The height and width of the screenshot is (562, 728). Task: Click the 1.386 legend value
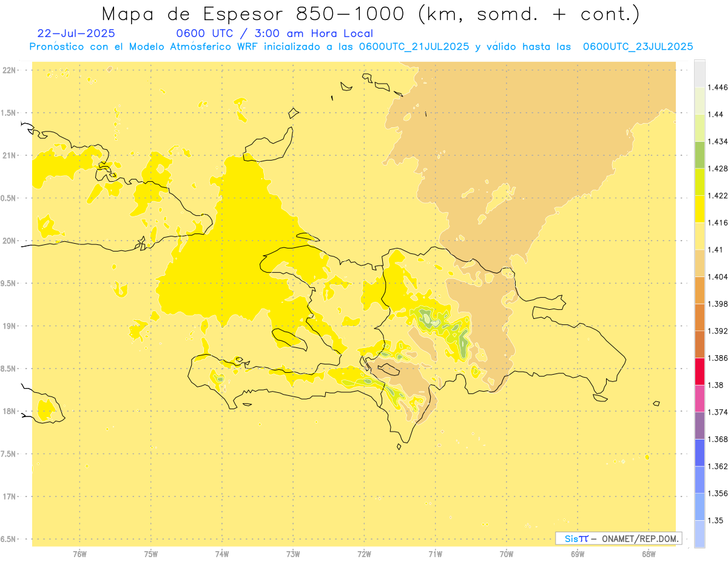pos(718,358)
